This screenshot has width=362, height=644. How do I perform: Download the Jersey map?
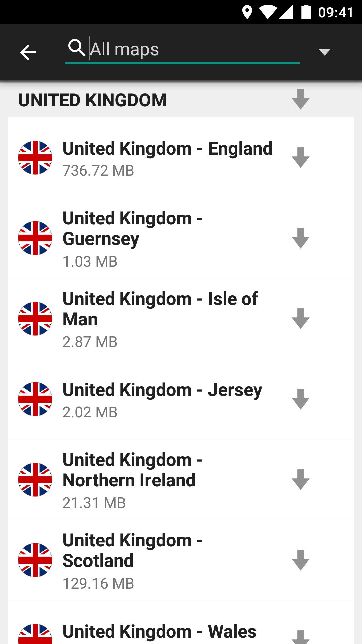click(x=300, y=399)
